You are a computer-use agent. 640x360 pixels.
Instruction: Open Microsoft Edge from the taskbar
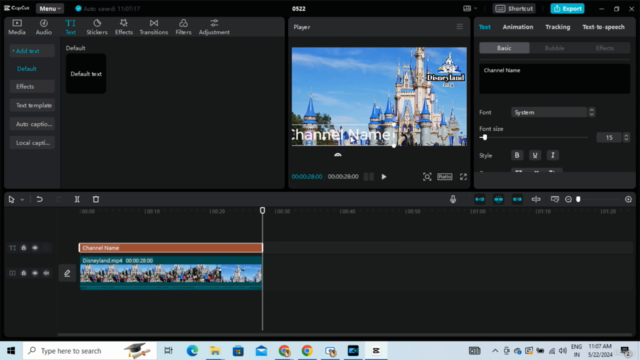coord(192,351)
